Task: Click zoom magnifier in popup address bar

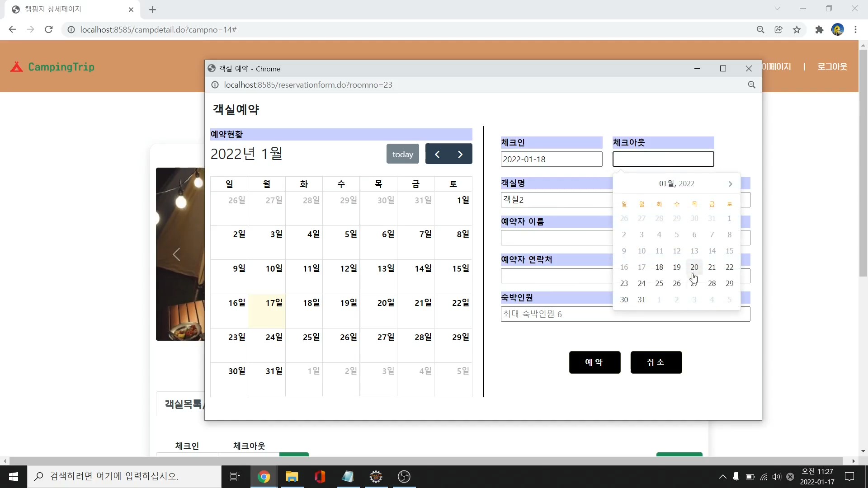Action: tap(751, 85)
